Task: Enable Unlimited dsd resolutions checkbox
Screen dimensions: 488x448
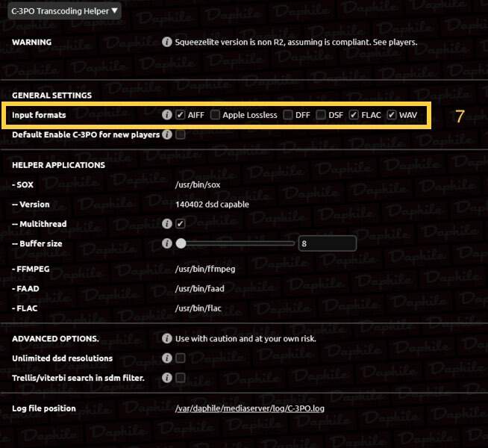Action: pos(181,358)
